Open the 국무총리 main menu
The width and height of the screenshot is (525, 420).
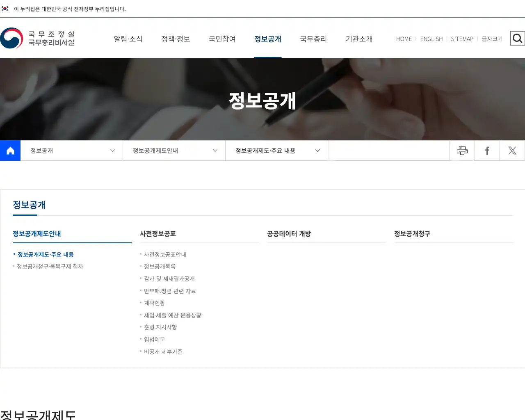313,39
